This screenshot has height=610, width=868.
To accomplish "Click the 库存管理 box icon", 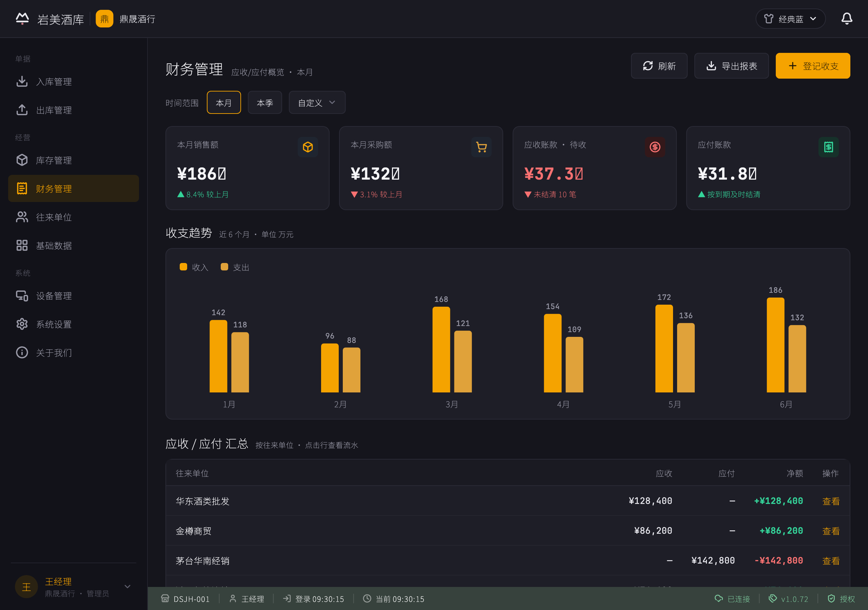I will tap(22, 160).
